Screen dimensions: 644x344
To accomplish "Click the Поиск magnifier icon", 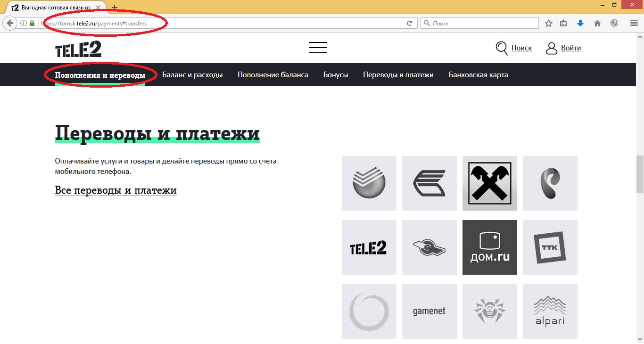I will pyautogui.click(x=501, y=48).
